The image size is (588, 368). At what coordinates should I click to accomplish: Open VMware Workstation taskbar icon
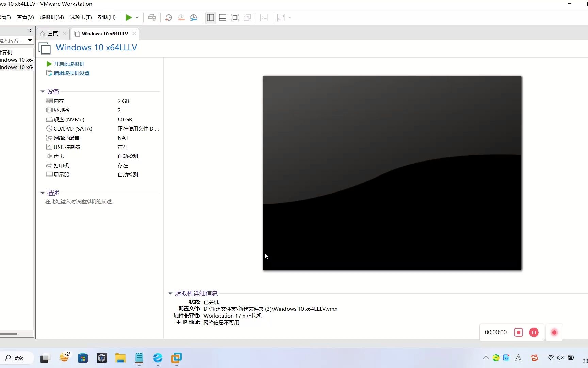click(177, 358)
